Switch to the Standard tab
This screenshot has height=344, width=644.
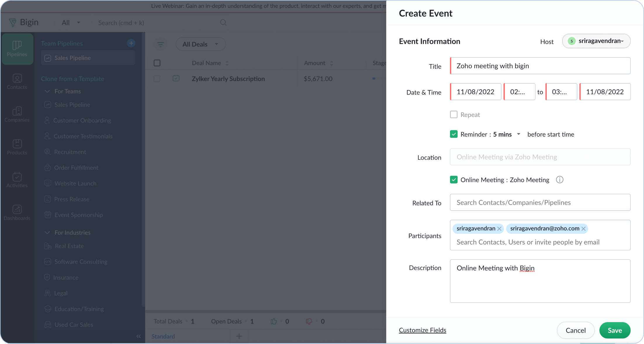(163, 336)
